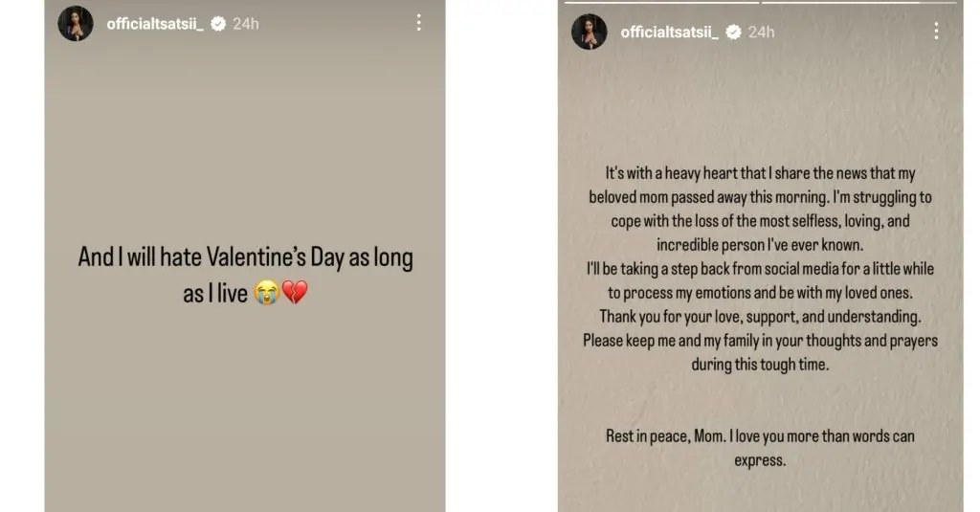Screen dimensions: 980x512
Task: Click the 24h timestamp on the left story
Action: point(246,24)
